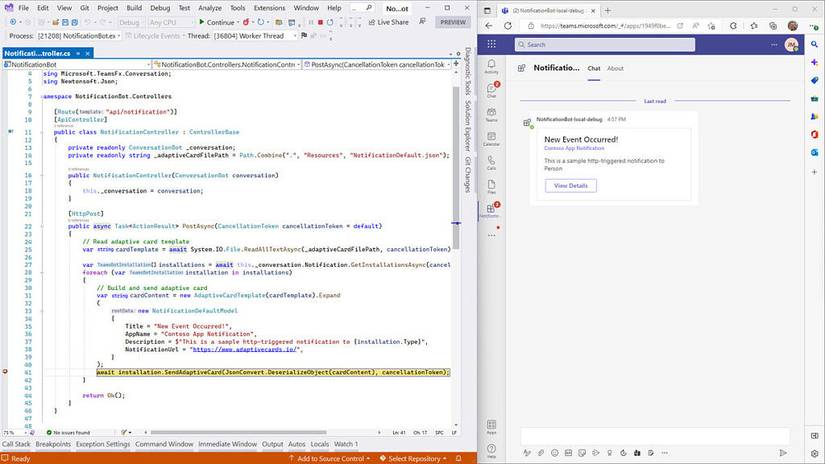Image resolution: width=825 pixels, height=464 pixels.
Task: Click View Details on the notification card
Action: pos(571,186)
